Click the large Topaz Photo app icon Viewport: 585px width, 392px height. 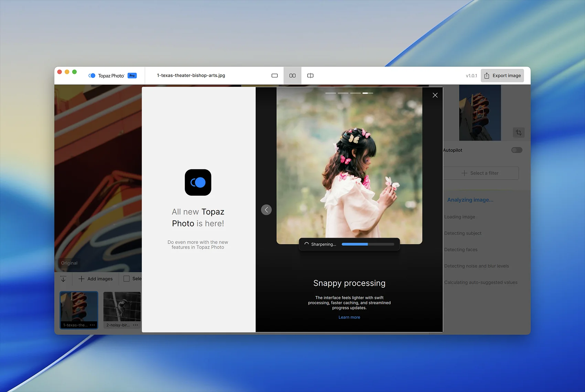pos(198,182)
